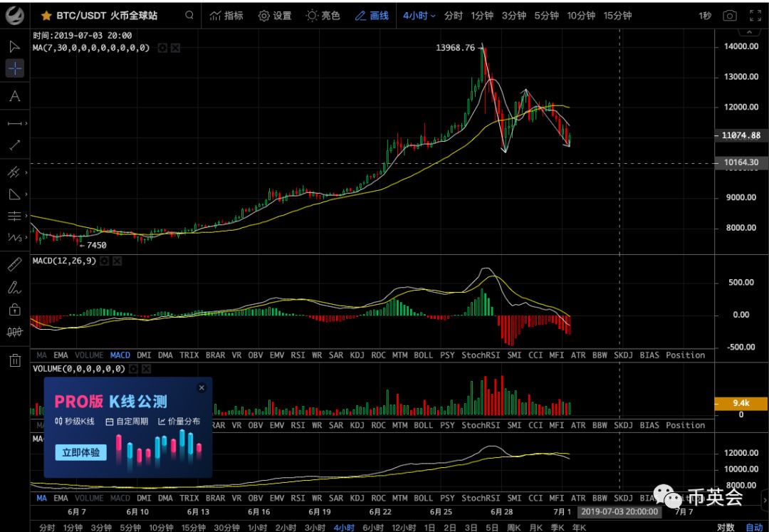Select the diagonal trend line tool
This screenshot has width=769, height=532.
click(x=14, y=145)
